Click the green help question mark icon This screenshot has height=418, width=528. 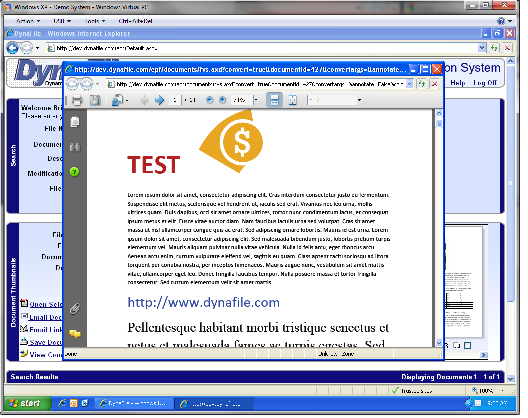coord(74,172)
